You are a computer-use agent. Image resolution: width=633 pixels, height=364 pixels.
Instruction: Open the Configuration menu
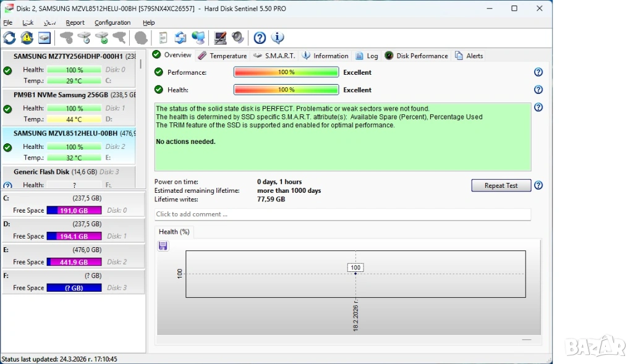pyautogui.click(x=113, y=23)
